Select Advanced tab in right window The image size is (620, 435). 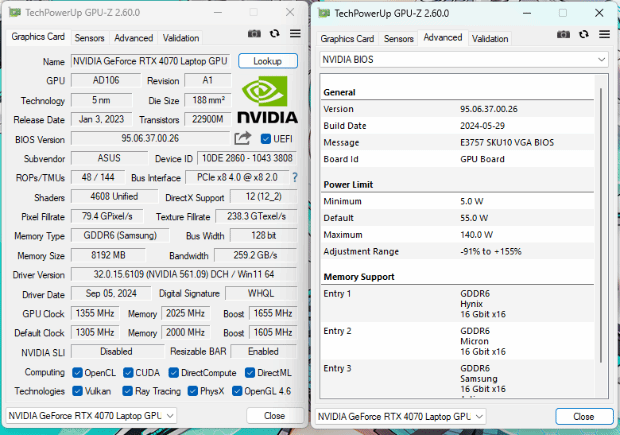(442, 38)
